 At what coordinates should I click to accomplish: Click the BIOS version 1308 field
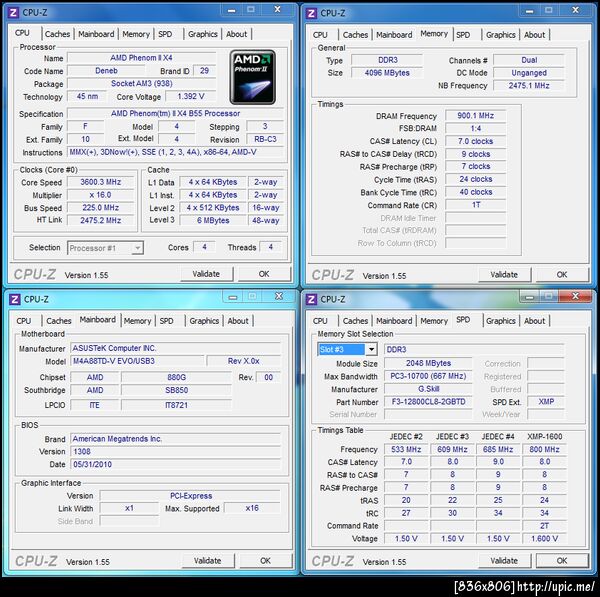click(175, 452)
